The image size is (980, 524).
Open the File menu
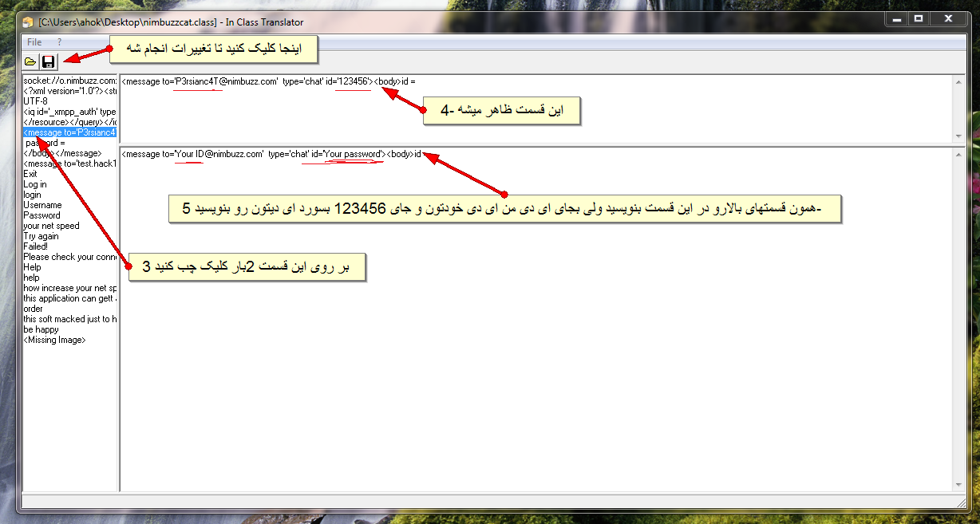coord(34,41)
